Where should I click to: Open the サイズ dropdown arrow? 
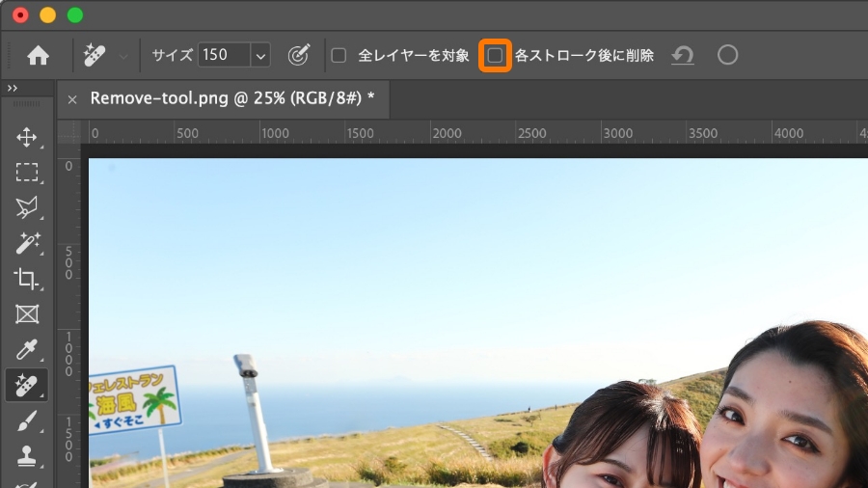click(x=260, y=55)
